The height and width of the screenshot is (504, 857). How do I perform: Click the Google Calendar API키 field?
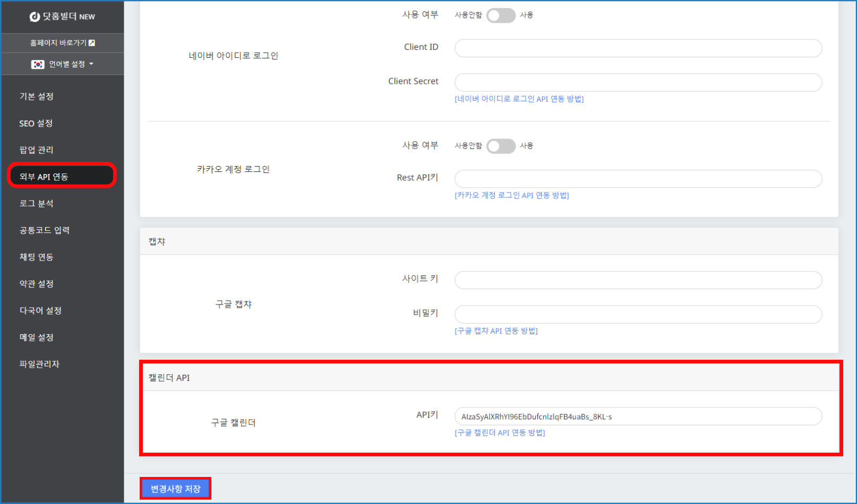pyautogui.click(x=638, y=416)
